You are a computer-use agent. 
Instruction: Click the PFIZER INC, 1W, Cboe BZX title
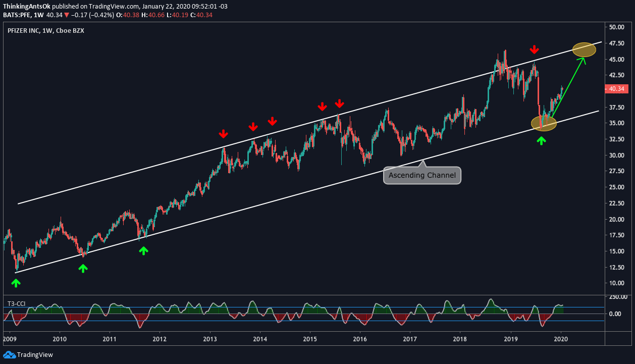click(x=46, y=32)
